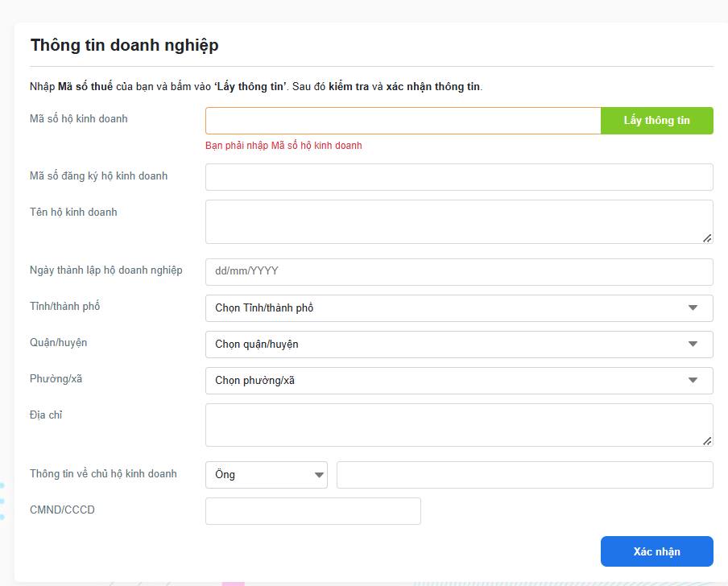728x586 pixels.
Task: Click the Thông tin về chủ hộ kinh doanh label
Action: click(x=103, y=473)
